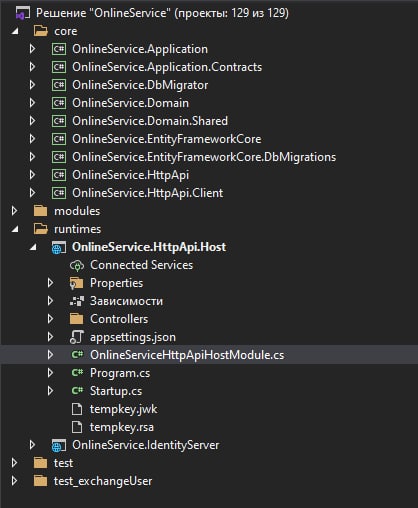
Task: Expand the OnlineService.DbMigrator project
Action: (32, 85)
